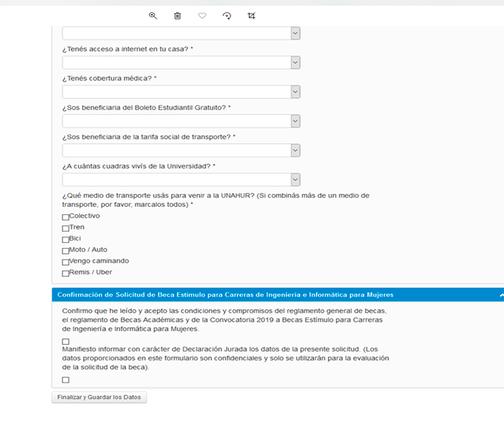Viewport: 504px width, 425px height.
Task: Tick the accept conditions and reglamento checkbox
Action: (65, 341)
